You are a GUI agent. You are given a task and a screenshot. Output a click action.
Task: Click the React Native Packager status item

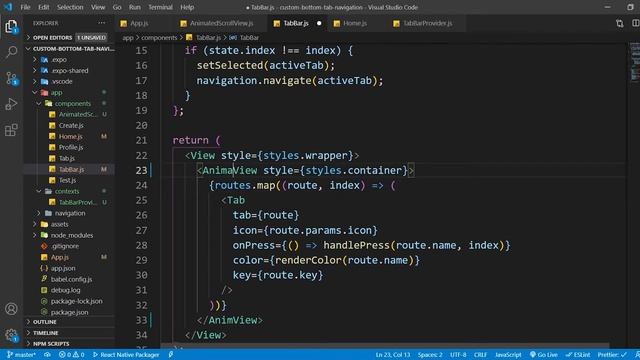(x=126, y=355)
